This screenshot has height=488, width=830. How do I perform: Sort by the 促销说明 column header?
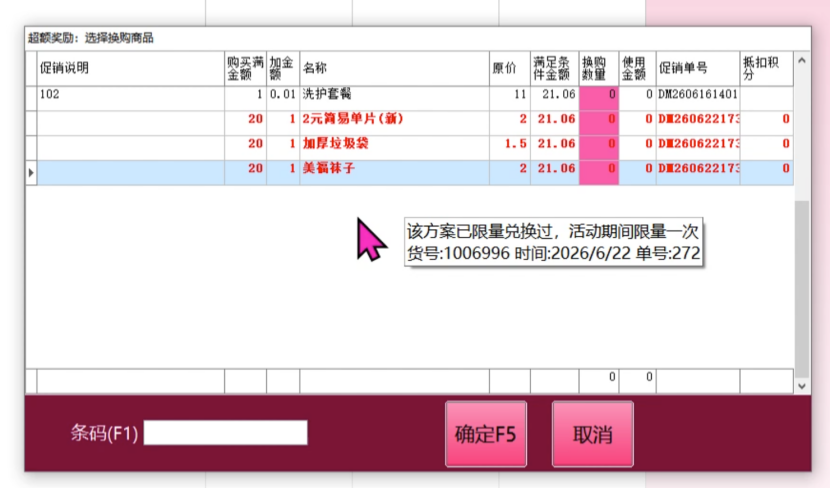(131, 68)
